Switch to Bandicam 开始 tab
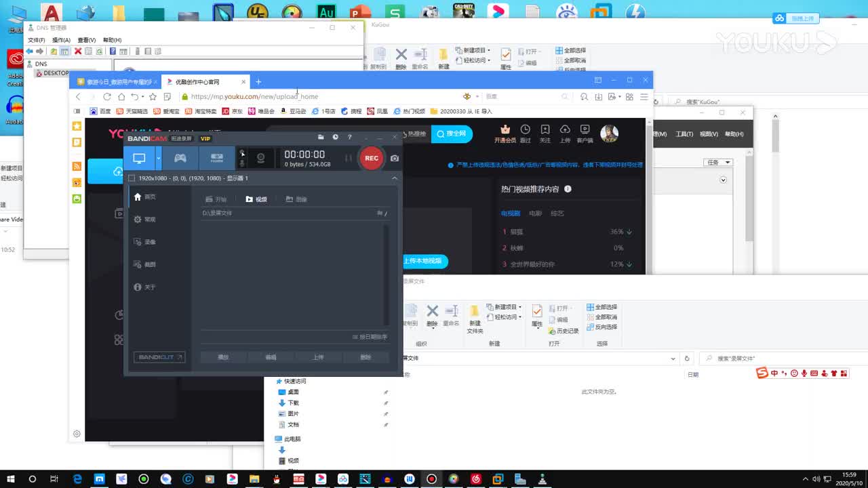868x488 pixels. pyautogui.click(x=217, y=199)
